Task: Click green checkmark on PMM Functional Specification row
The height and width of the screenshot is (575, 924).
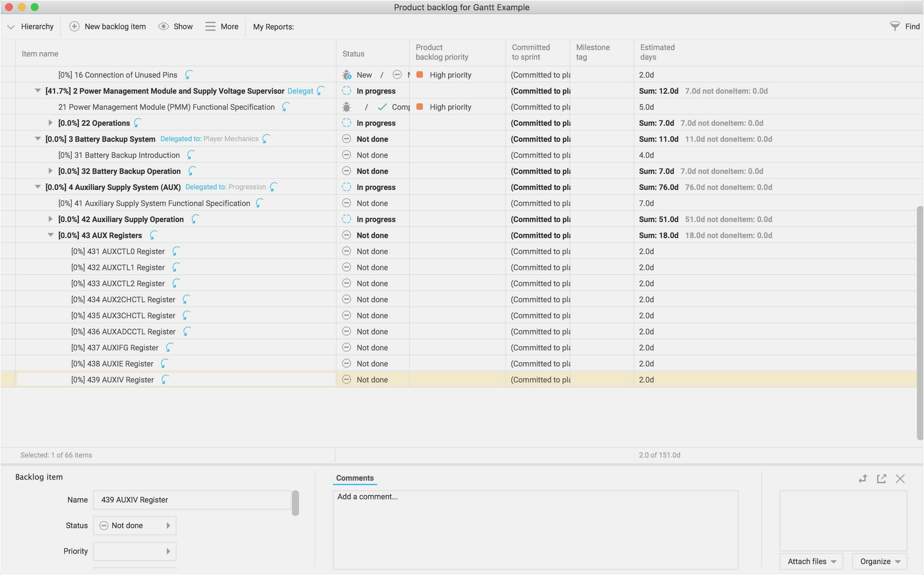Action: tap(382, 107)
